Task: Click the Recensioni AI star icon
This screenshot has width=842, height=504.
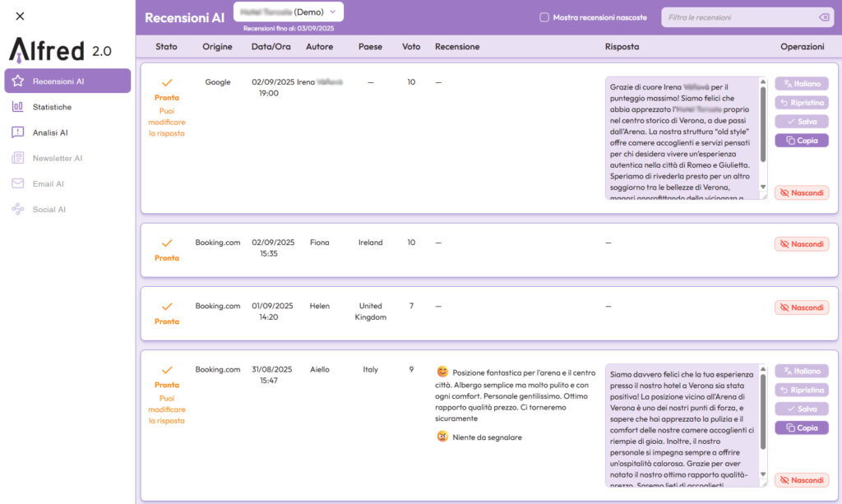Action: coord(17,81)
